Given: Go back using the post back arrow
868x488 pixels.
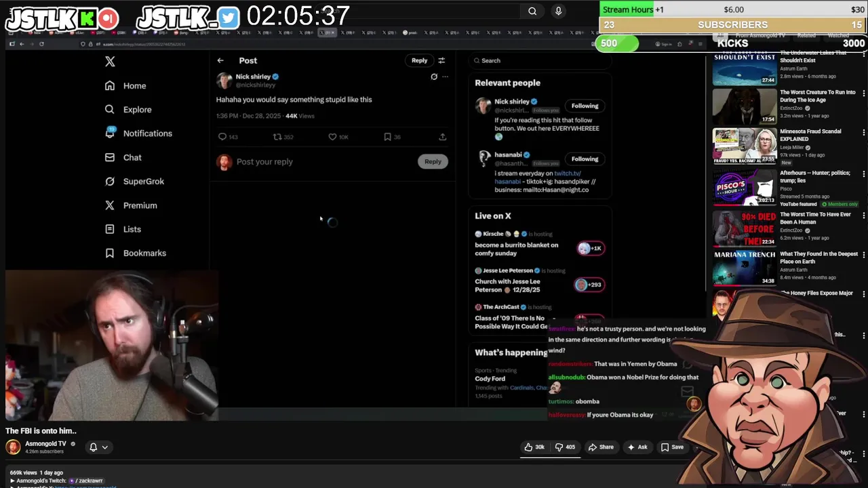Looking at the screenshot, I should [x=220, y=60].
